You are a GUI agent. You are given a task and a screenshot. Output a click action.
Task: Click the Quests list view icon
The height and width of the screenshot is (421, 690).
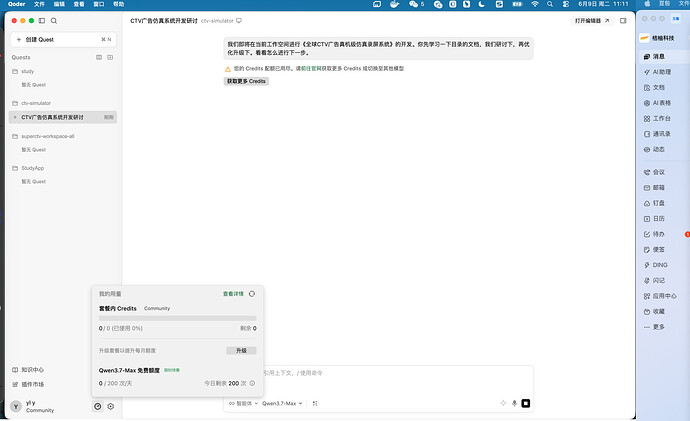[x=99, y=57]
